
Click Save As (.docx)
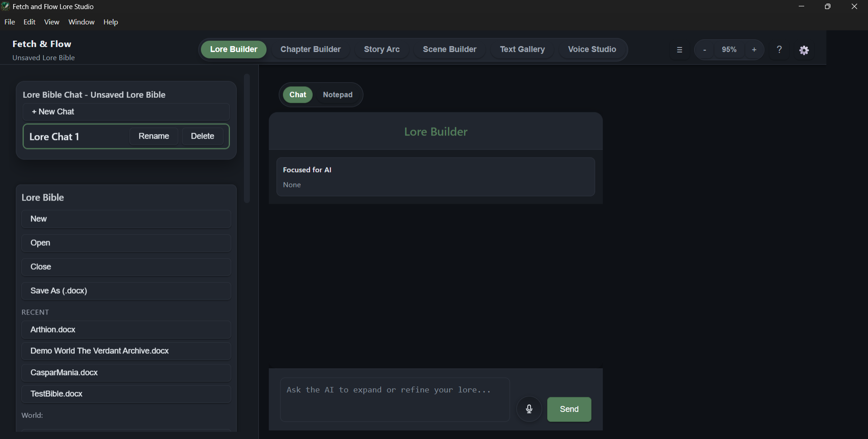tap(126, 291)
